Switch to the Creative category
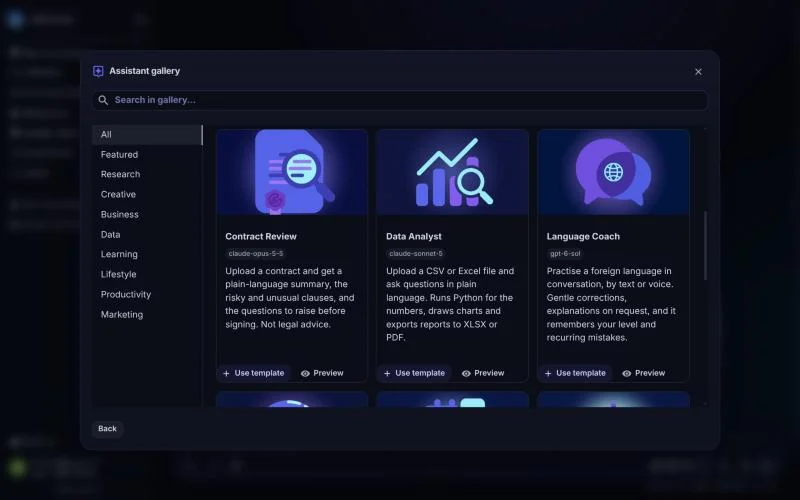Viewport: 800px width, 500px height. point(147,194)
